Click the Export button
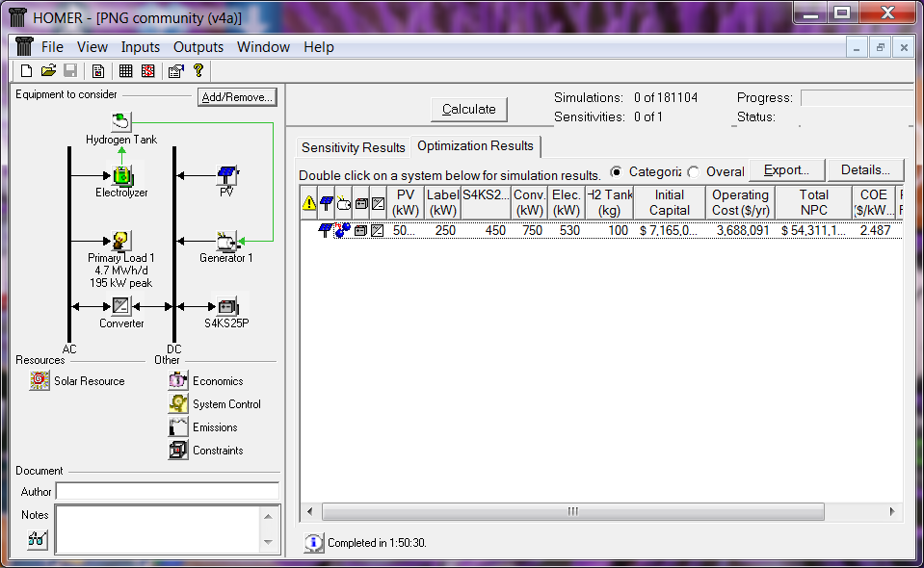This screenshot has height=568, width=924. coord(786,170)
